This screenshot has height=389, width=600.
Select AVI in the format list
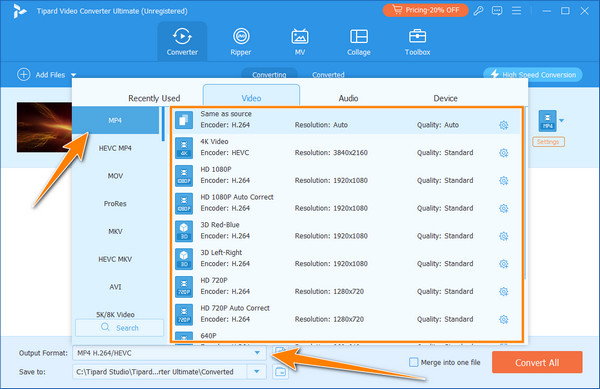click(115, 287)
